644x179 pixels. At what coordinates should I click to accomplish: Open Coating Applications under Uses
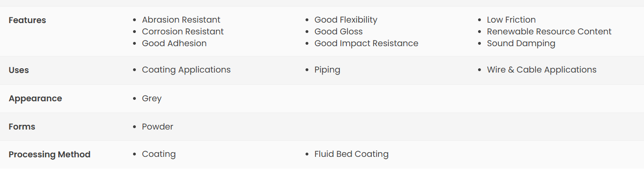coord(186,70)
